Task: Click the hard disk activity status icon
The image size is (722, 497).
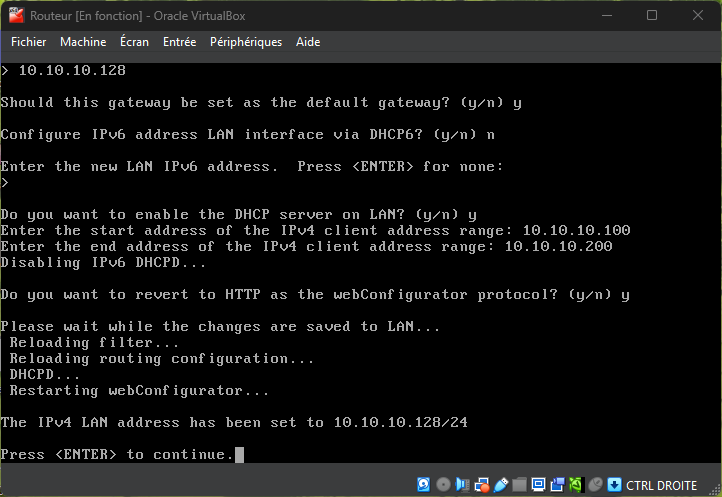Action: coord(423,485)
